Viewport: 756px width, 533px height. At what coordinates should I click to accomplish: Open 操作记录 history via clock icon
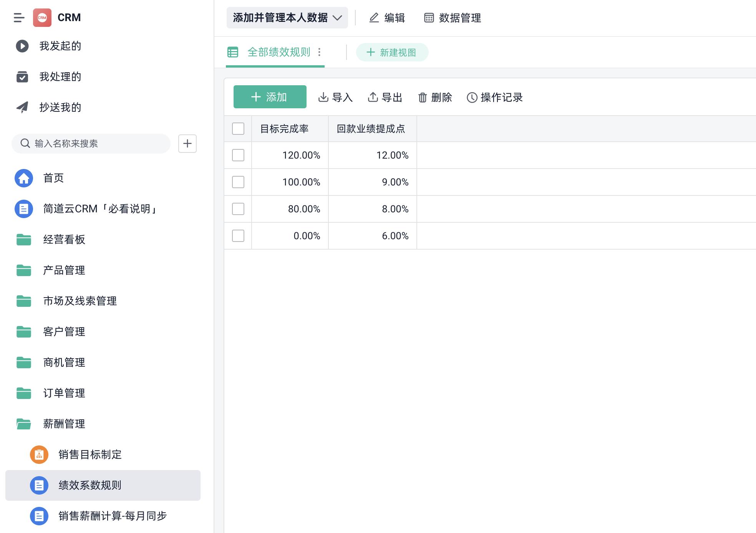471,98
